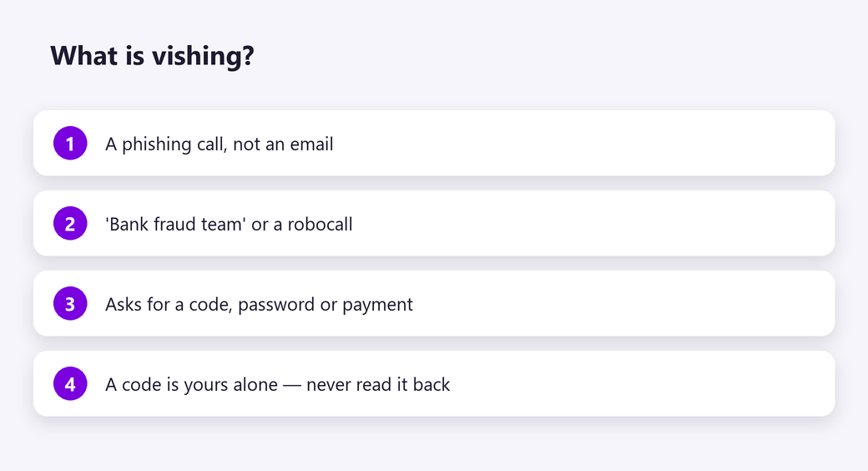The height and width of the screenshot is (471, 868).
Task: Click the em dash in card four
Action: [x=292, y=385]
